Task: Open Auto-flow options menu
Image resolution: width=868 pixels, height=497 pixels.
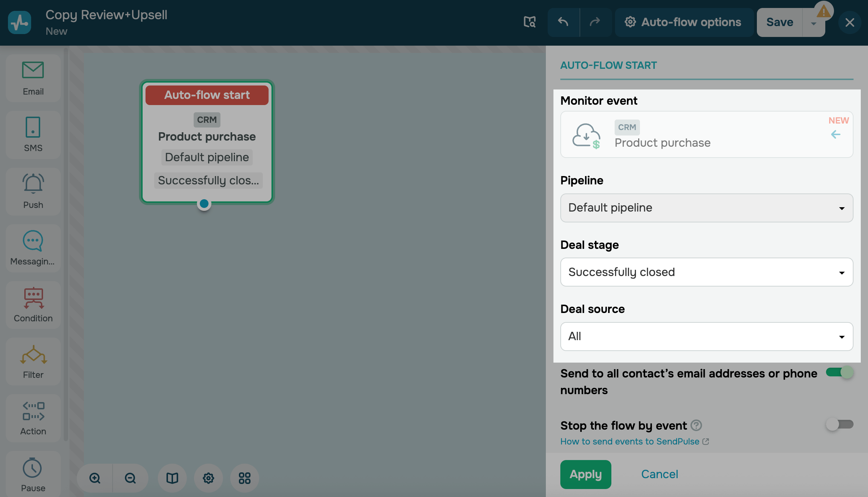Action: [x=683, y=22]
